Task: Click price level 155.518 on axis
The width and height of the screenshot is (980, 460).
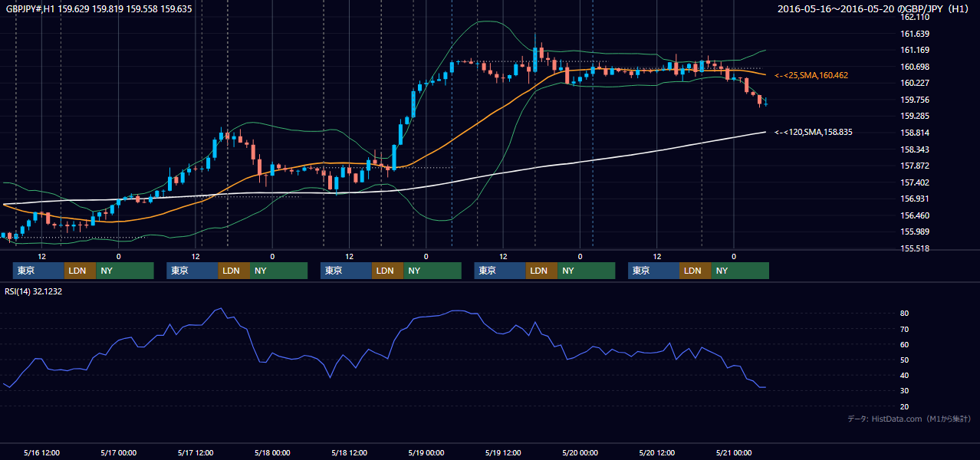Action: [x=914, y=248]
